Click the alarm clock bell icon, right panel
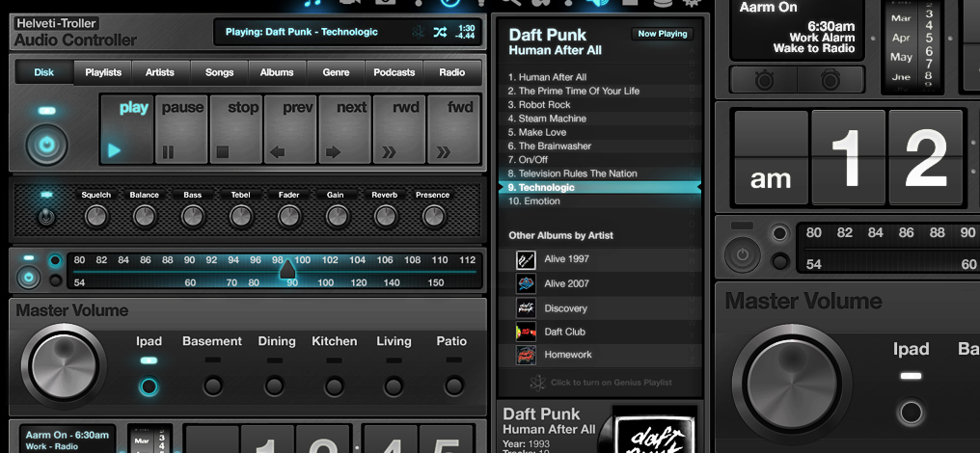This screenshot has height=453, width=980. point(830,79)
